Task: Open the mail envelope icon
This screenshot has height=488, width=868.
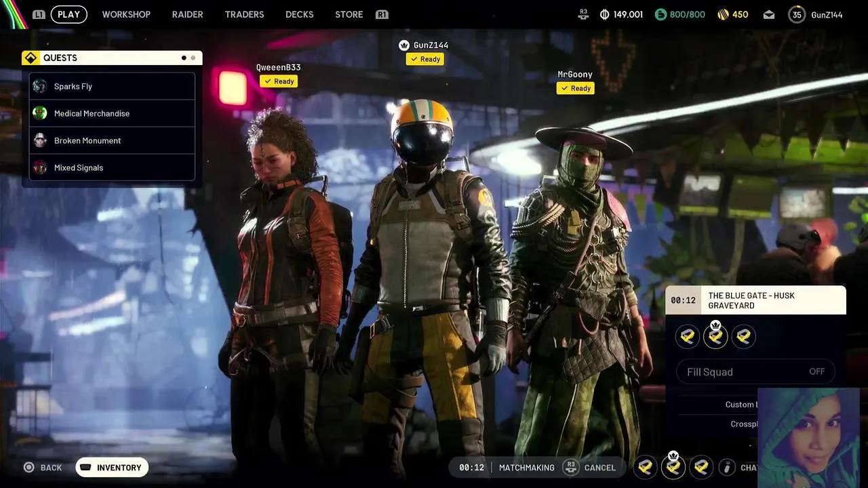Action: click(768, 14)
